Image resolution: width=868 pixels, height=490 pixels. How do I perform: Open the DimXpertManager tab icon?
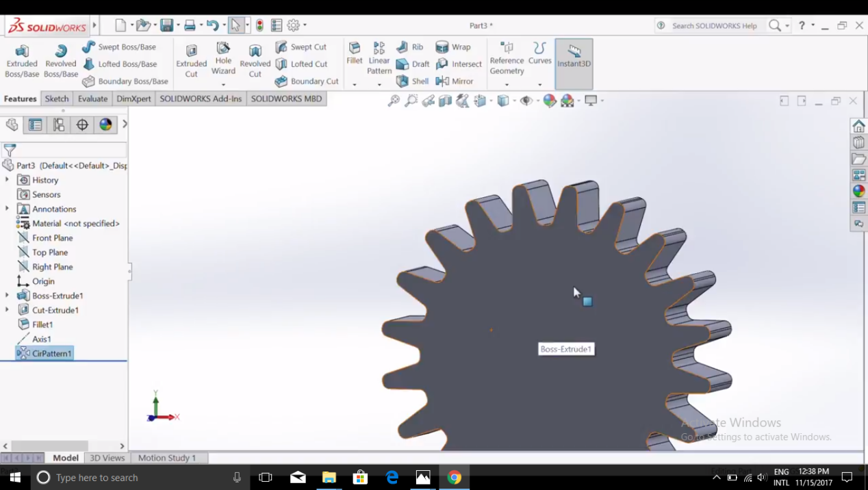(82, 125)
